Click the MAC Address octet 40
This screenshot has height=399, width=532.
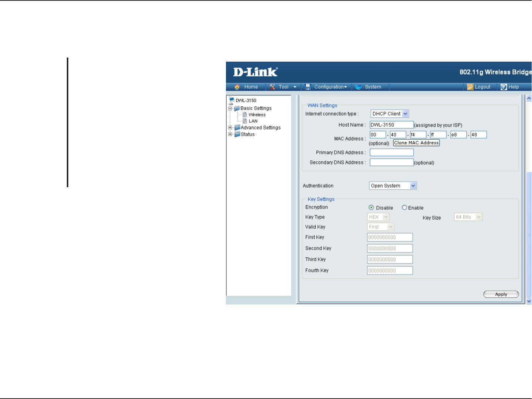(x=398, y=135)
